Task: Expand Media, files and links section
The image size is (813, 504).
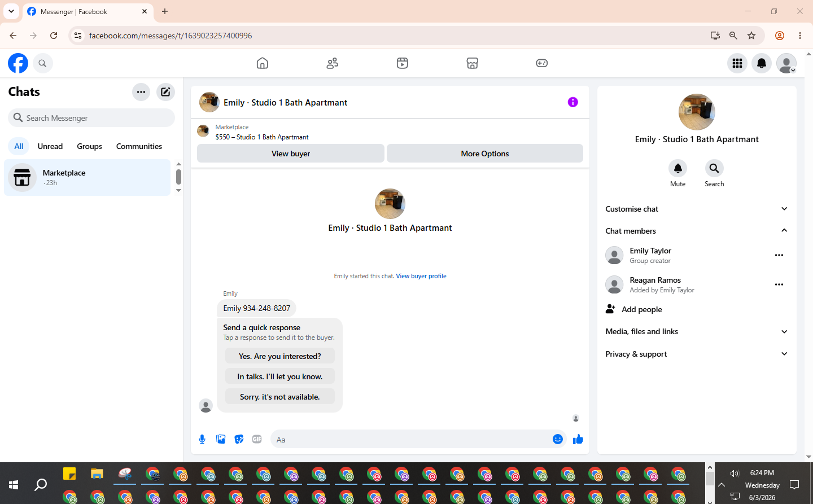Action: [x=697, y=331]
